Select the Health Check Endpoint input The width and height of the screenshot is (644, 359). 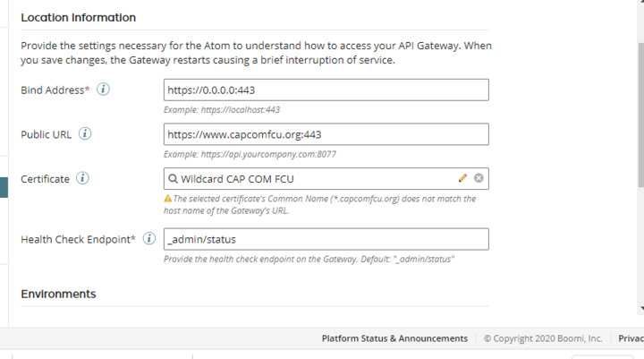(326, 239)
